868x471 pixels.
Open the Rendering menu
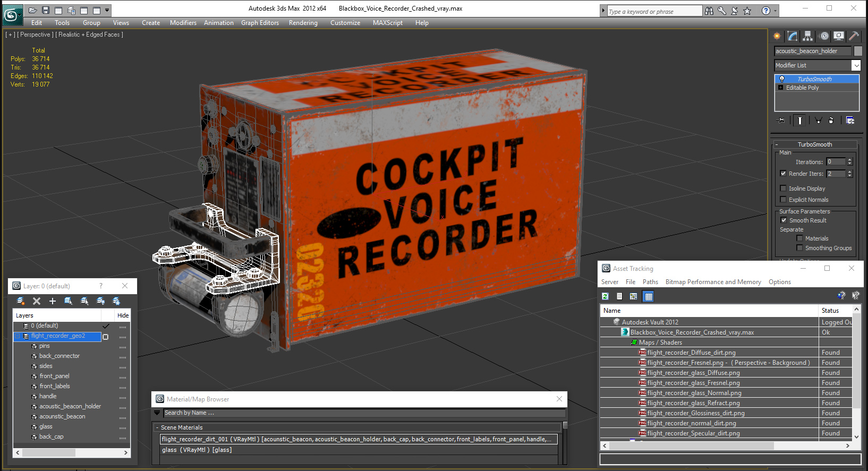point(303,23)
